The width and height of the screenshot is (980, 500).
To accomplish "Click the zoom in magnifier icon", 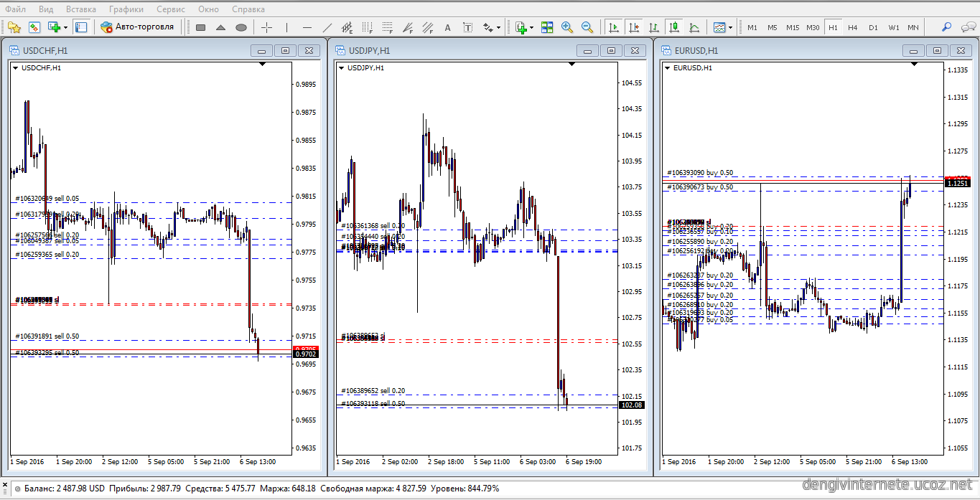I will (x=567, y=27).
